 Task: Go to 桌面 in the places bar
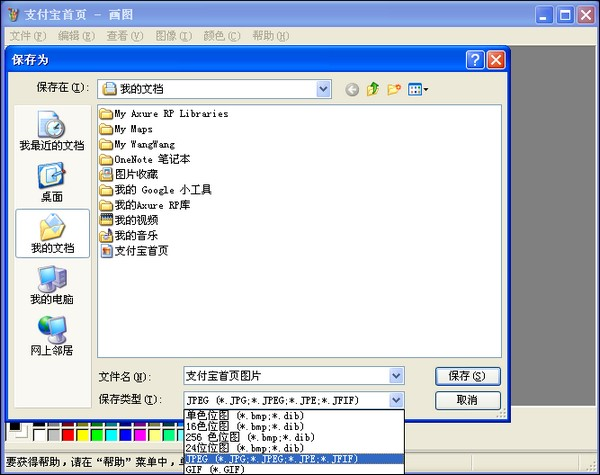pyautogui.click(x=51, y=182)
